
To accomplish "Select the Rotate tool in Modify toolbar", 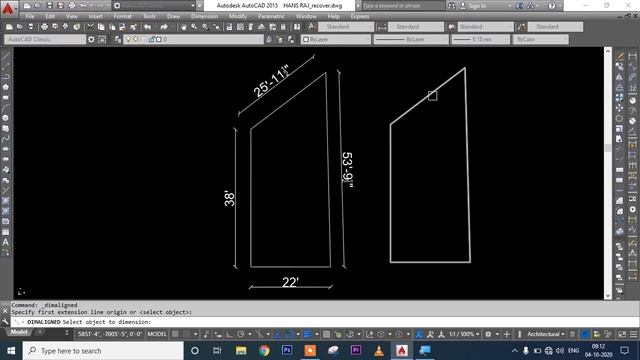I will pos(620,119).
